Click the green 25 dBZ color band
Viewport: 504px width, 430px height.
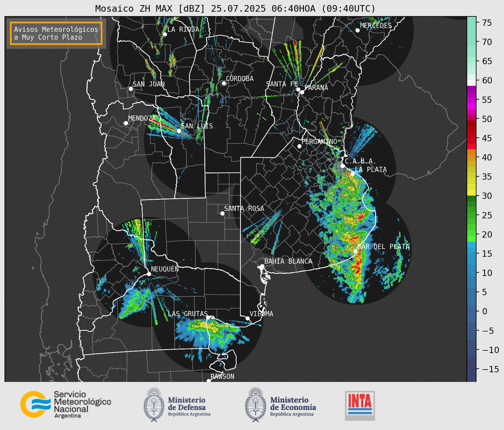(x=471, y=216)
